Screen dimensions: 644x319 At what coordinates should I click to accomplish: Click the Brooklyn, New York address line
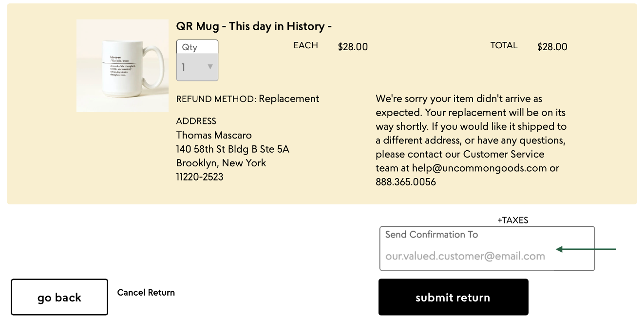click(x=221, y=163)
